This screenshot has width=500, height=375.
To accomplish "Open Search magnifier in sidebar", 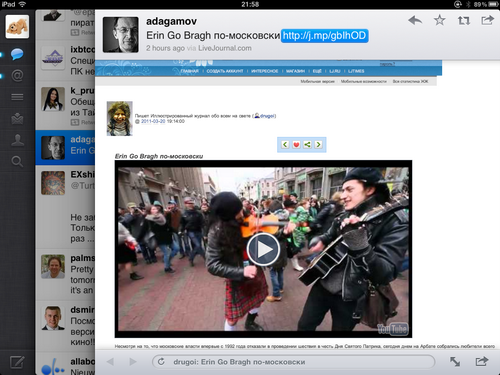I will (x=17, y=162).
